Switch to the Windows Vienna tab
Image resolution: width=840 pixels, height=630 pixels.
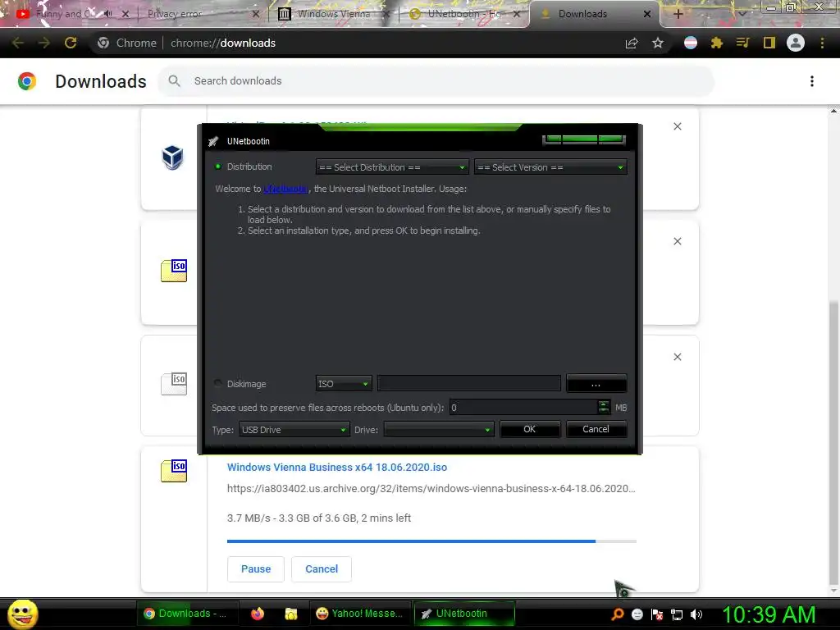pos(333,14)
